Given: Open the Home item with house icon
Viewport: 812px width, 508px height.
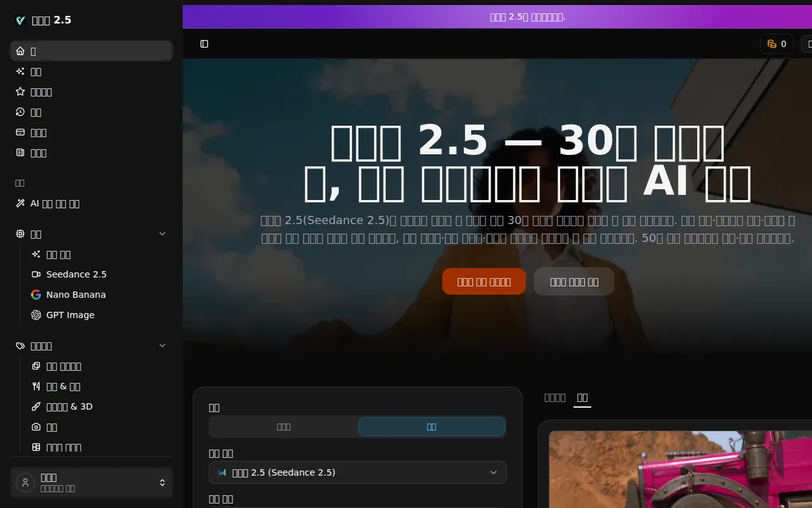Looking at the screenshot, I should pyautogui.click(x=91, y=51).
